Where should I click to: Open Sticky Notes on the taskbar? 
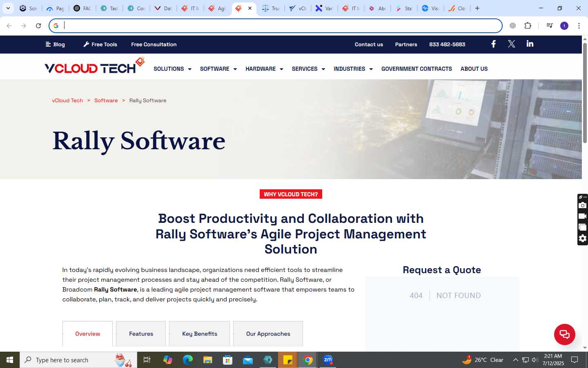288,360
